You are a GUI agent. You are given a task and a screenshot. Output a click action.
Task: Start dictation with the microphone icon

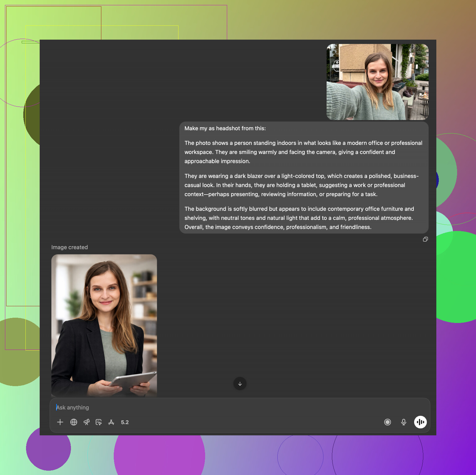tap(403, 422)
